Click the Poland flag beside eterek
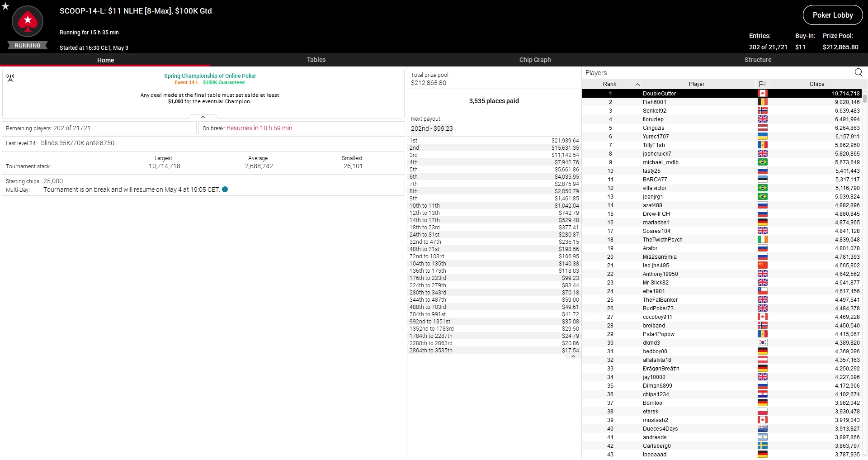This screenshot has width=868, height=460. (763, 411)
